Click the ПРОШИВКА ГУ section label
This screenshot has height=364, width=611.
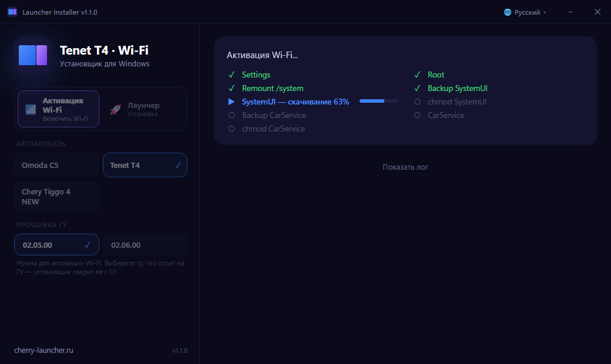click(42, 225)
